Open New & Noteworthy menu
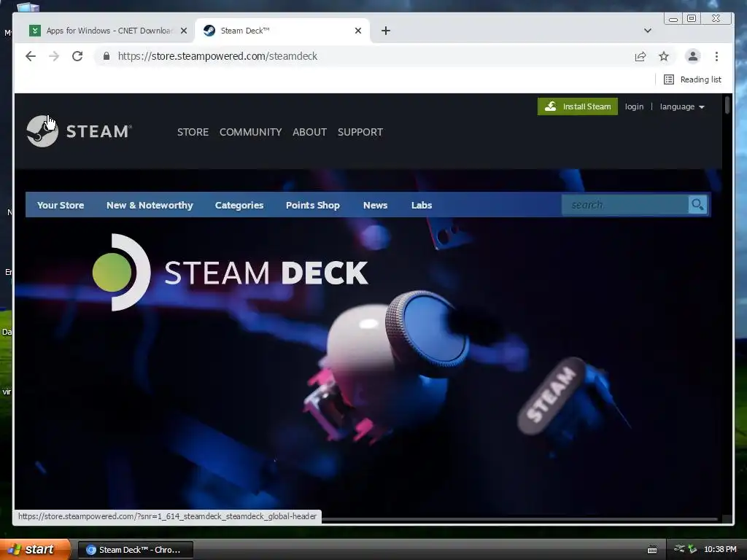The width and height of the screenshot is (747, 560). coord(150,205)
